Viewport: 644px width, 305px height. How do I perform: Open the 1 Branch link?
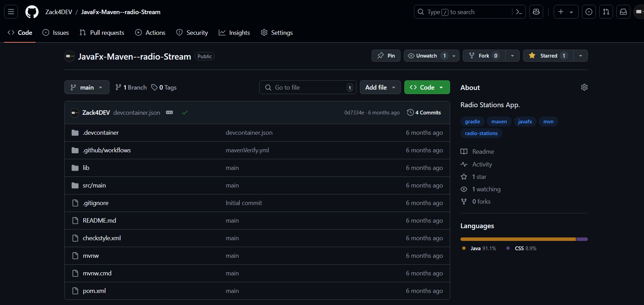click(x=131, y=87)
